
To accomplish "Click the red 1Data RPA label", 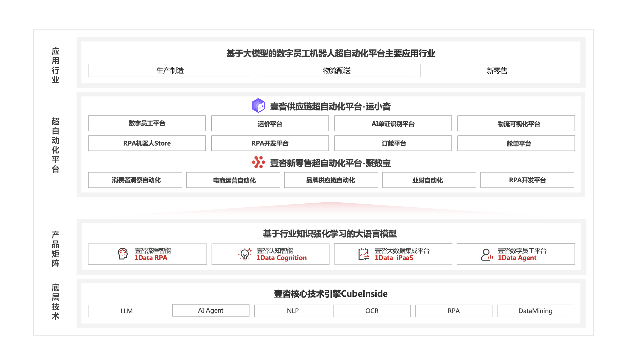I will click(151, 258).
